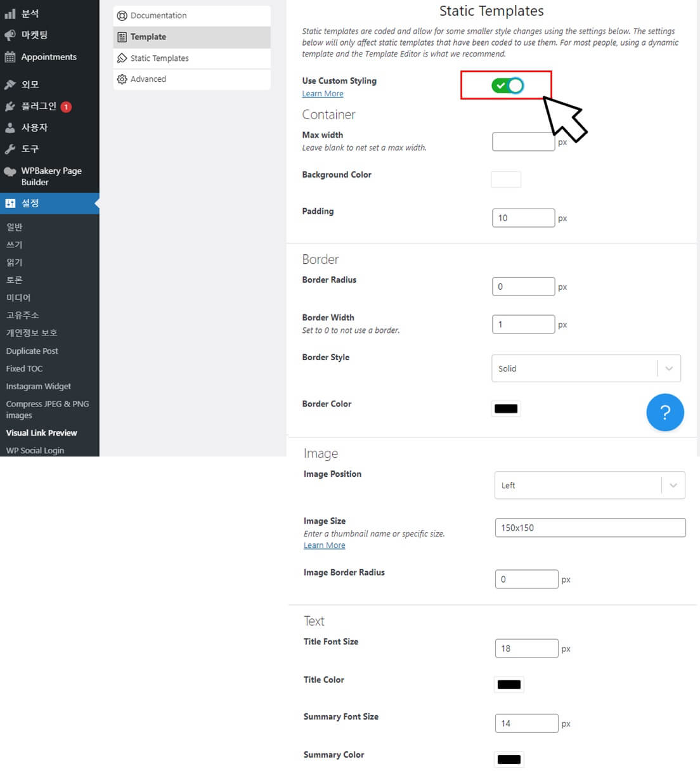The width and height of the screenshot is (700, 771).
Task: Open 사용자 menu item
Action: click(49, 127)
